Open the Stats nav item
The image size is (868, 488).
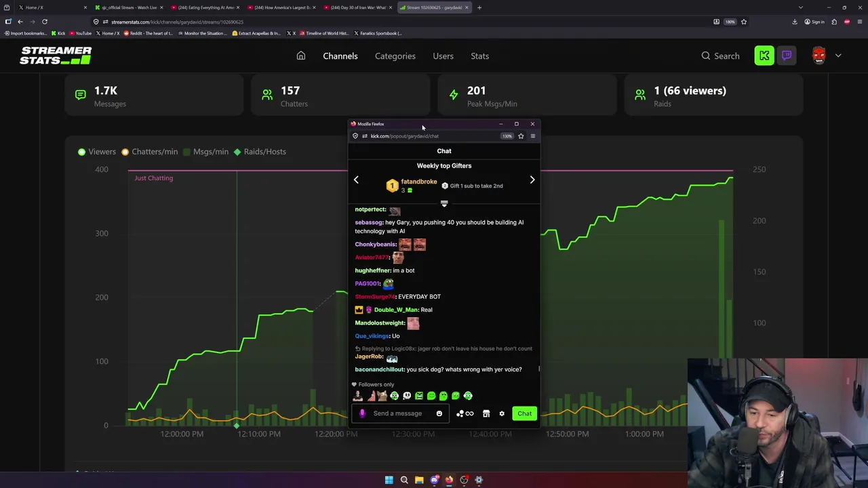pyautogui.click(x=479, y=56)
